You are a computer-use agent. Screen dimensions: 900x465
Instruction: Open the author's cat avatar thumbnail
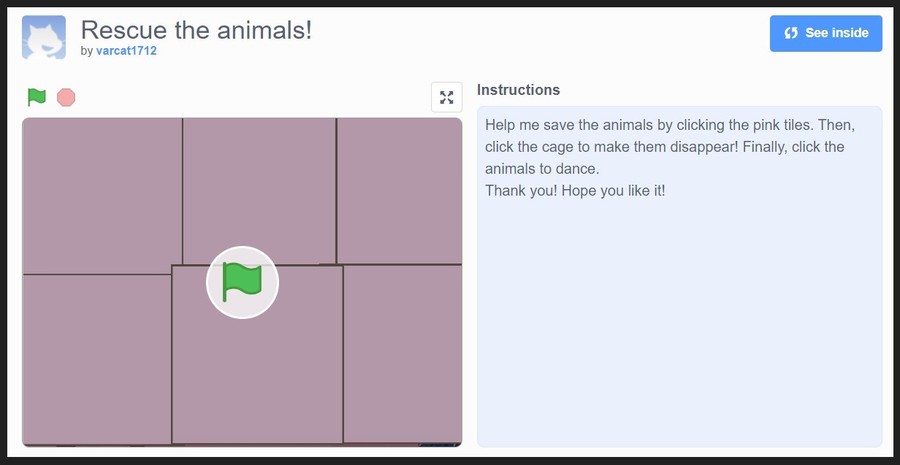point(44,37)
